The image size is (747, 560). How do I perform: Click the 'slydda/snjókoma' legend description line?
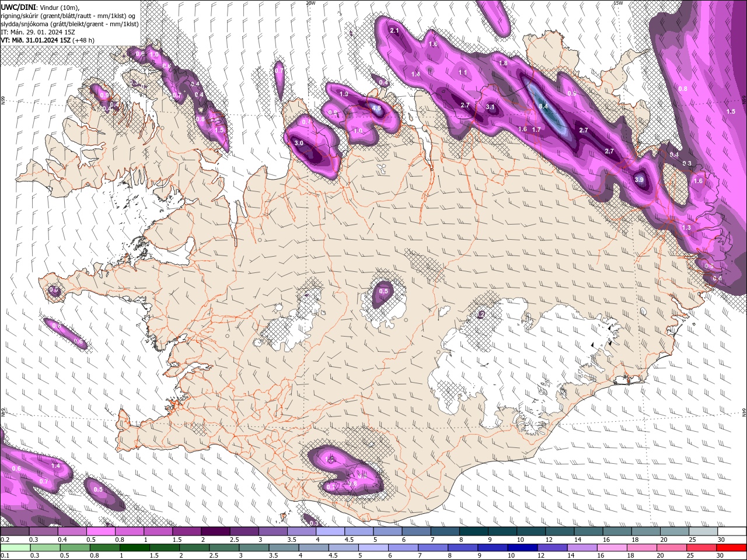point(68,23)
